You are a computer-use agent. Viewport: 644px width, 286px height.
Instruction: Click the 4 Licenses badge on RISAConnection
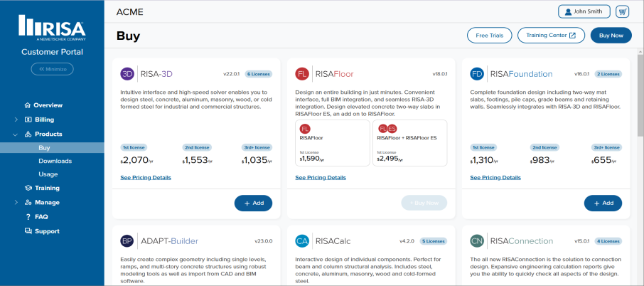click(608, 241)
